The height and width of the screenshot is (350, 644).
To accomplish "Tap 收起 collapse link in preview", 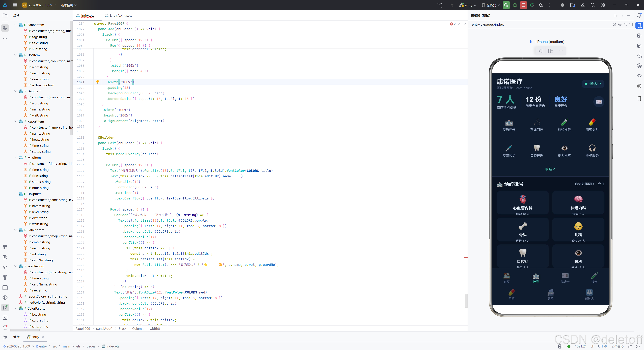I will (550, 169).
